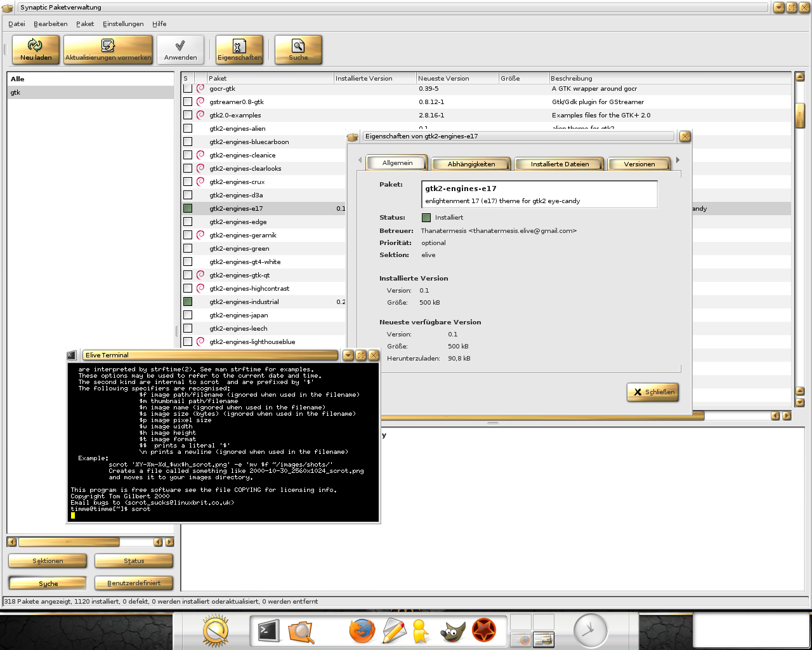Click sidebar horizontal scrollbar left arrow
This screenshot has width=812, height=650.
(x=12, y=542)
